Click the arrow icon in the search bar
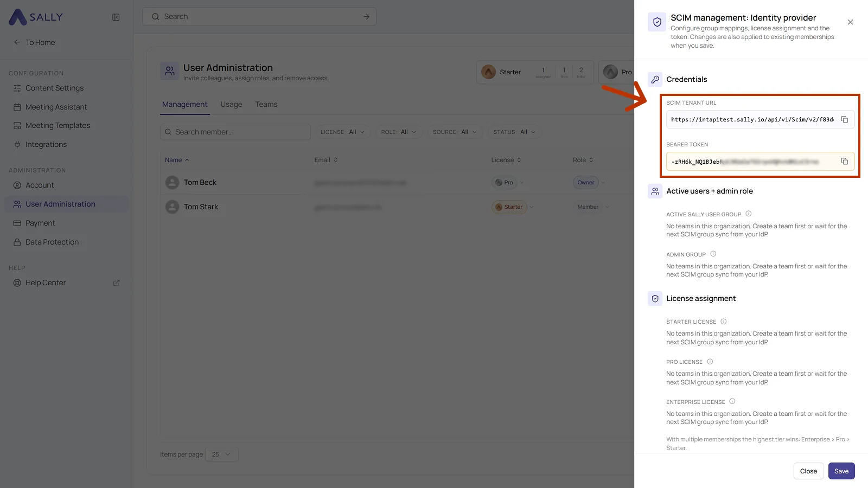The width and height of the screenshot is (868, 488). click(366, 16)
